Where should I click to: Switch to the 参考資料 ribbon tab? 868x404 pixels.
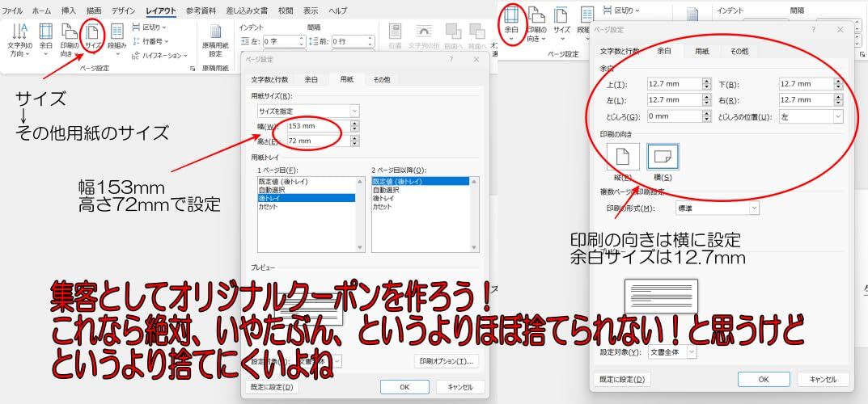pos(201,11)
